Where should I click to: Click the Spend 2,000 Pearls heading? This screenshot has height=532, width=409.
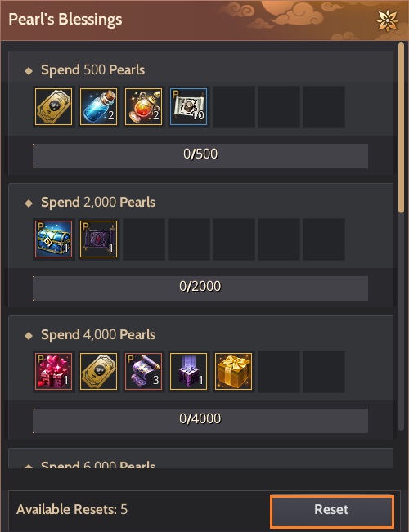pos(98,202)
